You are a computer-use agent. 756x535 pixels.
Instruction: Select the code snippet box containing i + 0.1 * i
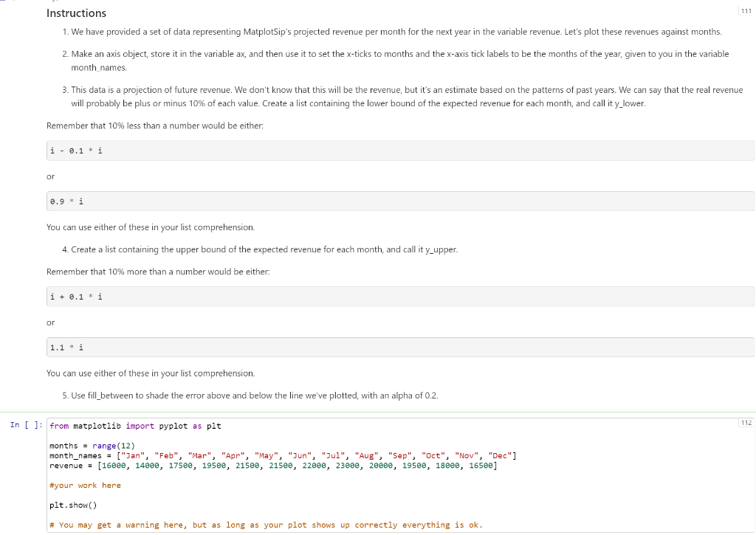pos(75,297)
